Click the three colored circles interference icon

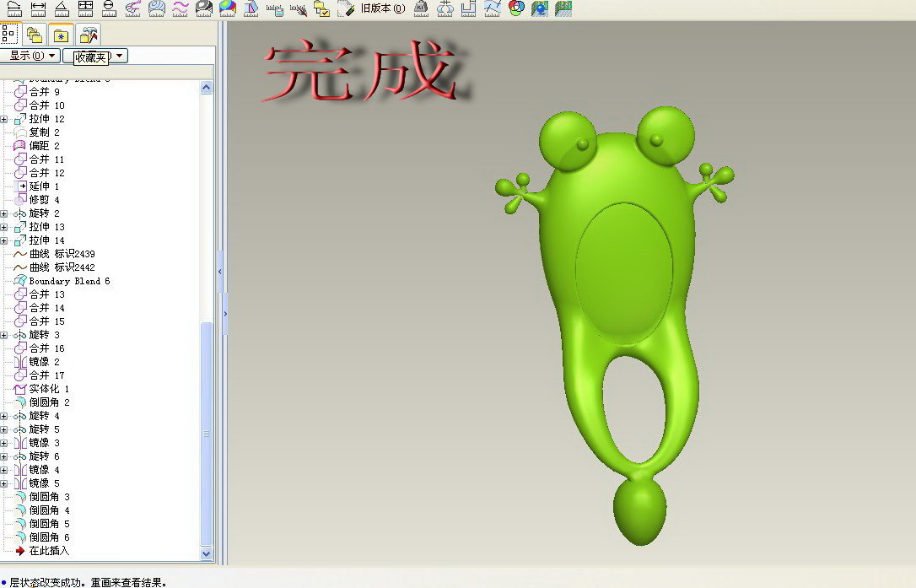click(516, 8)
